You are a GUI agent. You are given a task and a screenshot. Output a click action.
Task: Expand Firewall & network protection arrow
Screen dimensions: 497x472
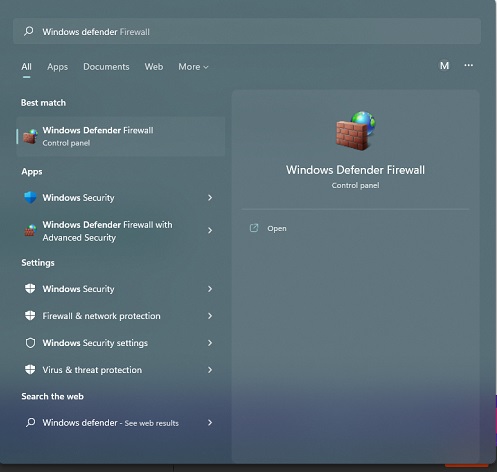[x=210, y=316]
